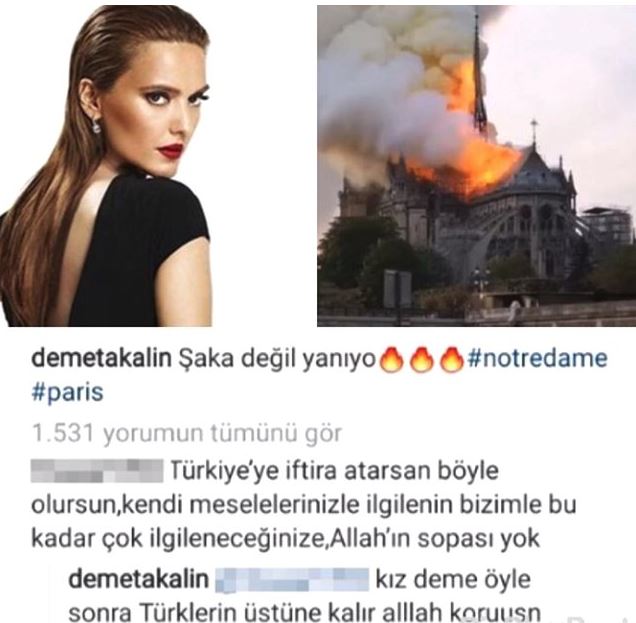Viewport: 636px width, 623px height.
Task: Tap demetakalin username in the reply
Action: click(x=139, y=579)
